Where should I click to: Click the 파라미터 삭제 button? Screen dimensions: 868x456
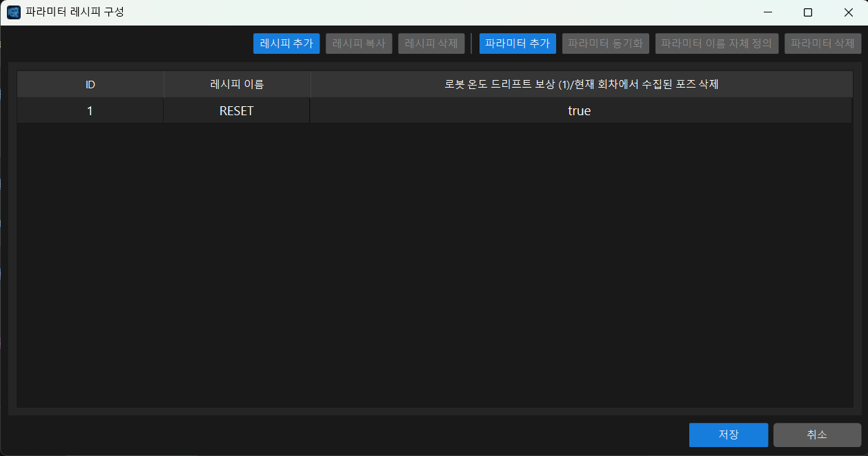coord(822,43)
